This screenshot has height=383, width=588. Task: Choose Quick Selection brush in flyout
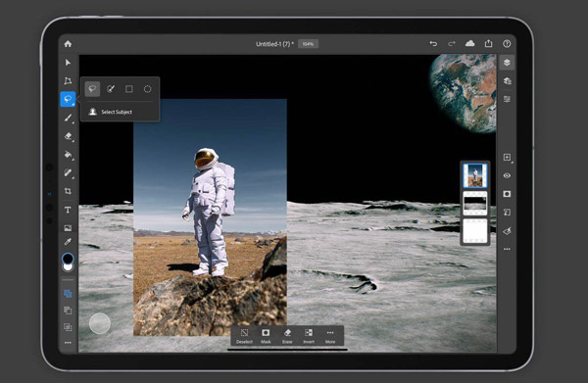(111, 89)
